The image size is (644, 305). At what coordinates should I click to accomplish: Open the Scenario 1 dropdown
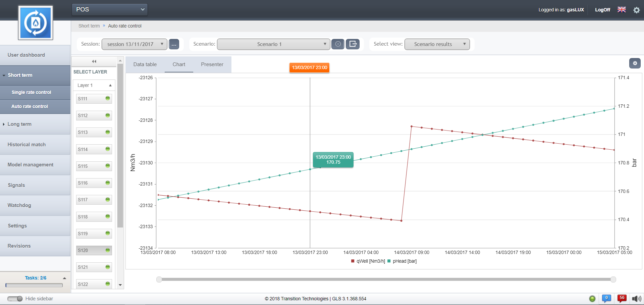pyautogui.click(x=273, y=44)
